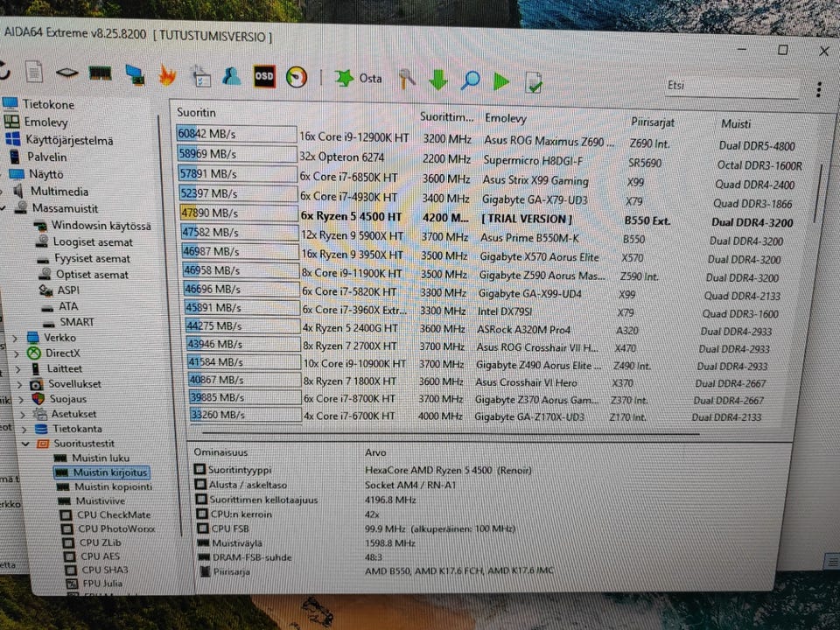
Task: Focus the Etsi search field
Action: pyautogui.click(x=731, y=86)
